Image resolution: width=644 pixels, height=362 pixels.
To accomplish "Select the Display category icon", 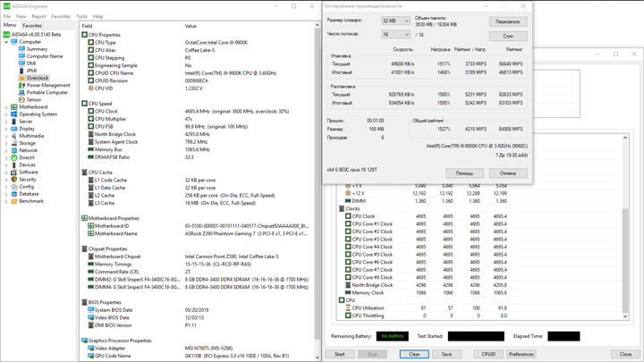I will pos(14,129).
